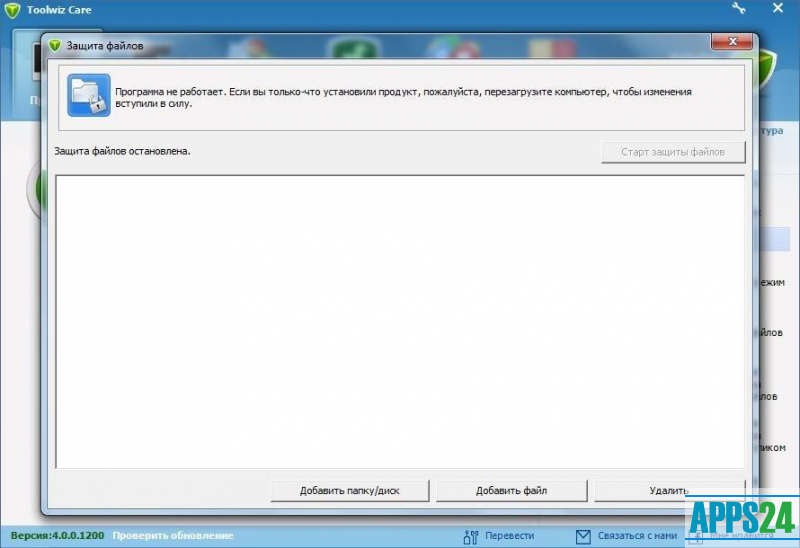
Task: Click the Старт защиты файлов button
Action: 673,152
